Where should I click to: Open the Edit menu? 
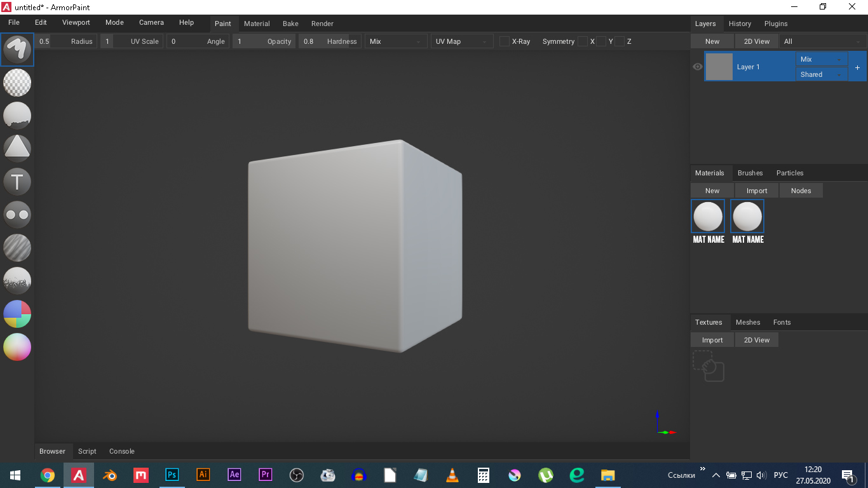point(41,22)
